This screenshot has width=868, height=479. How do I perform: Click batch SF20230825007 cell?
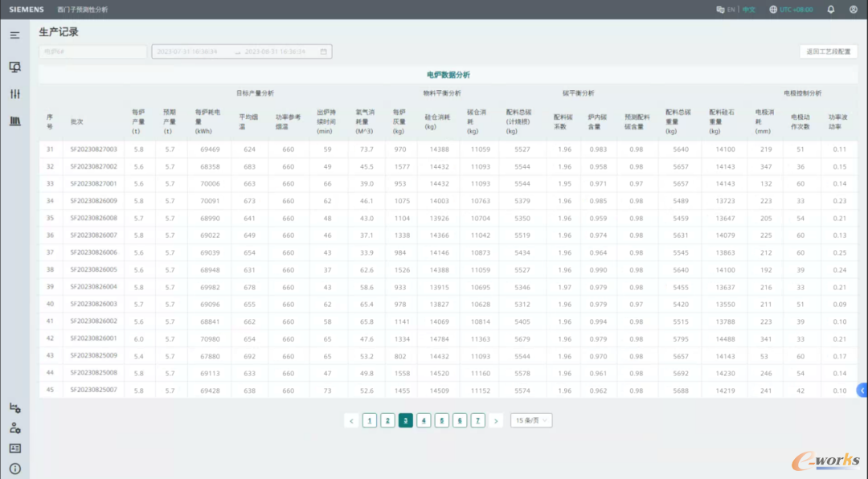pyautogui.click(x=93, y=390)
